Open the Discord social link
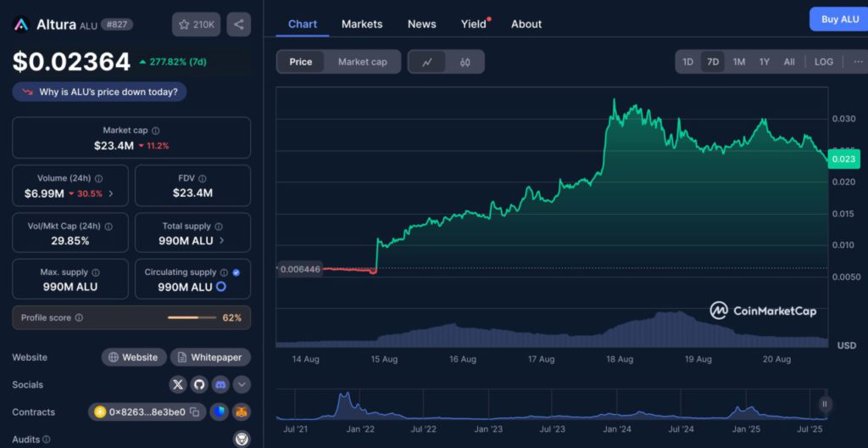Screen dimensions: 868x448 point(220,384)
